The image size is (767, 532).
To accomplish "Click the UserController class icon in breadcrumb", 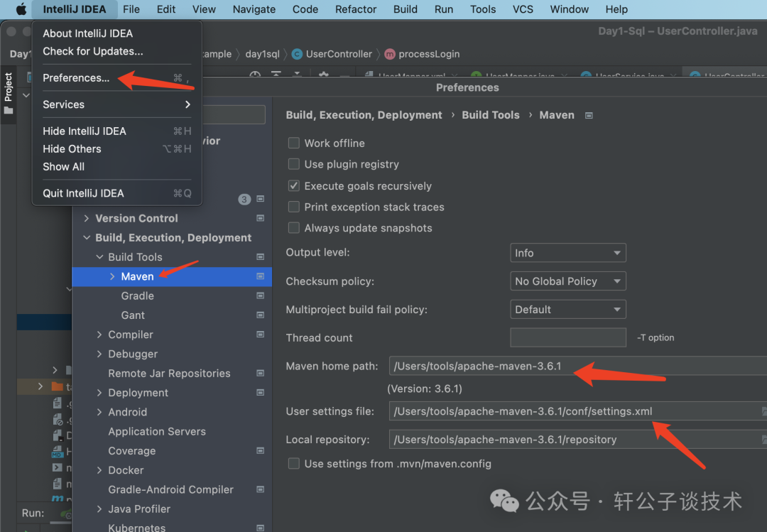I will click(297, 54).
